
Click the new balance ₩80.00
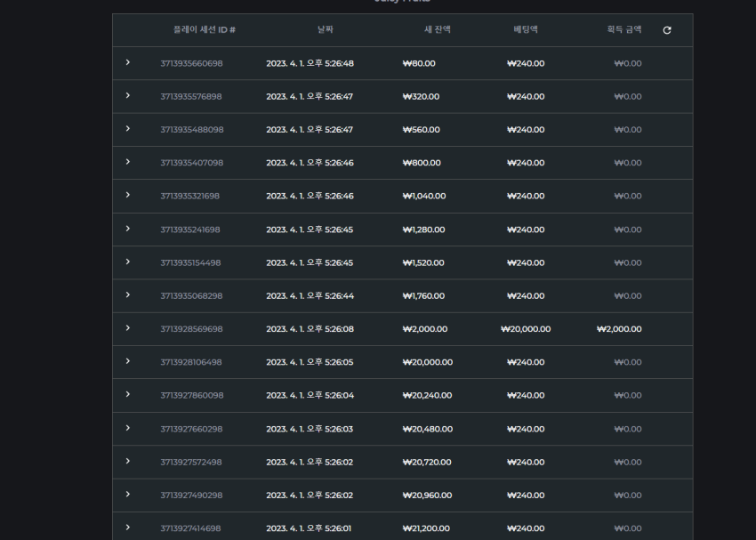click(419, 64)
